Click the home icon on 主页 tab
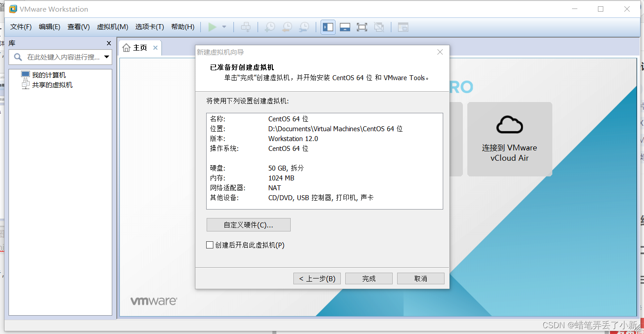 [x=127, y=47]
